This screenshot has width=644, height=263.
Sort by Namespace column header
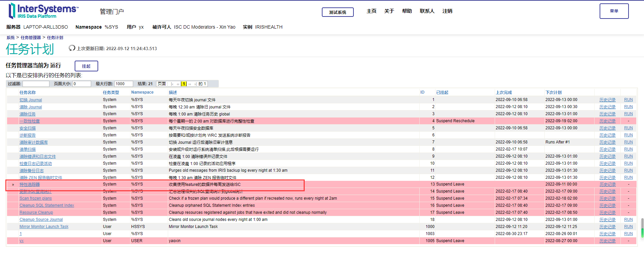[x=142, y=92]
